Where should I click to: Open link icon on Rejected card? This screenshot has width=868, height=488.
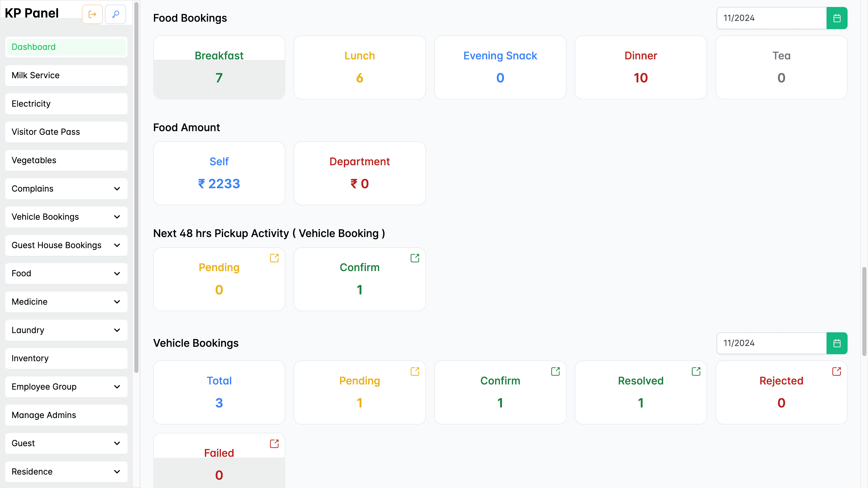(x=836, y=371)
